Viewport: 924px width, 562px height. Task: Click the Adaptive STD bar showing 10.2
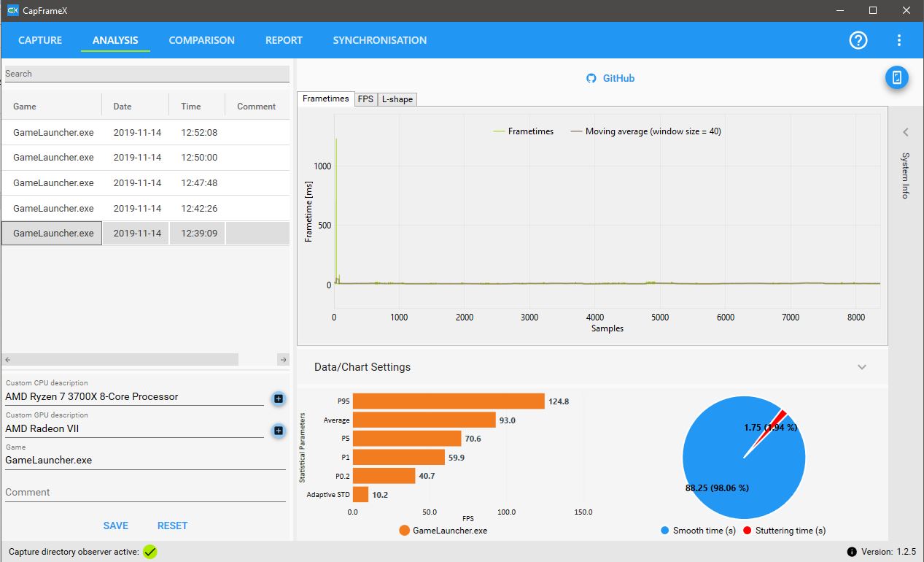coord(361,495)
